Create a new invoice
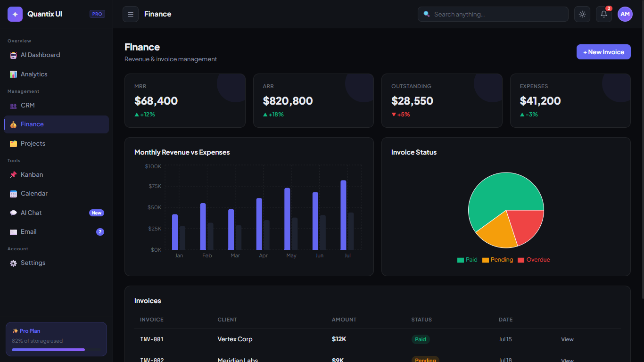The height and width of the screenshot is (362, 644). (603, 52)
